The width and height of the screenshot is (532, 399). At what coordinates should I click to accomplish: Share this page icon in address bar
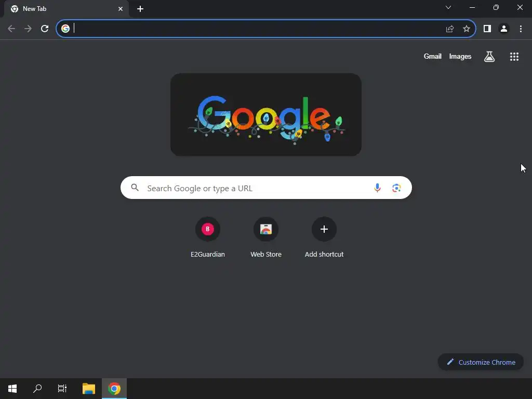pyautogui.click(x=450, y=29)
